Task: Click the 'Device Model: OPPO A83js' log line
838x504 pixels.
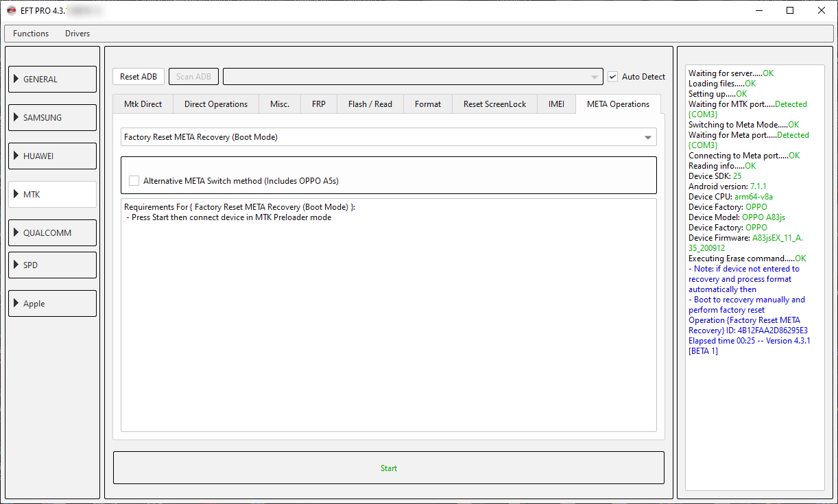Action: click(x=737, y=217)
